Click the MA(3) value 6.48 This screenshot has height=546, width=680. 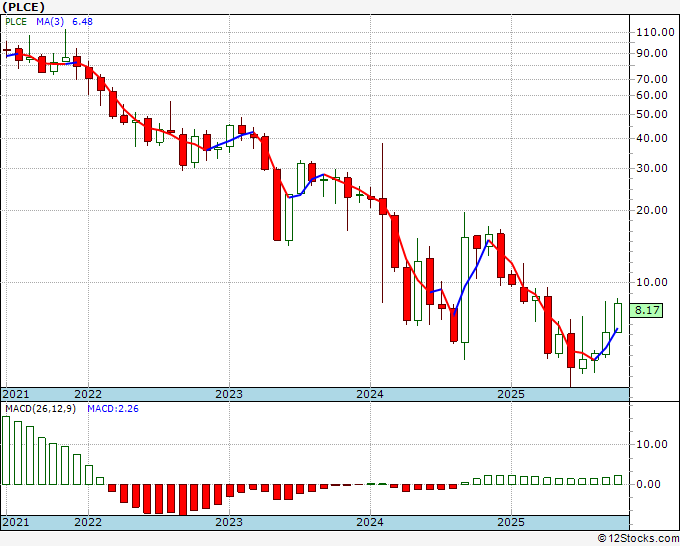tap(82, 22)
